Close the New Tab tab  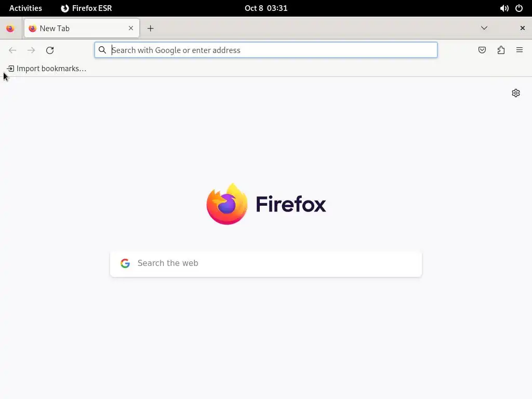click(131, 28)
